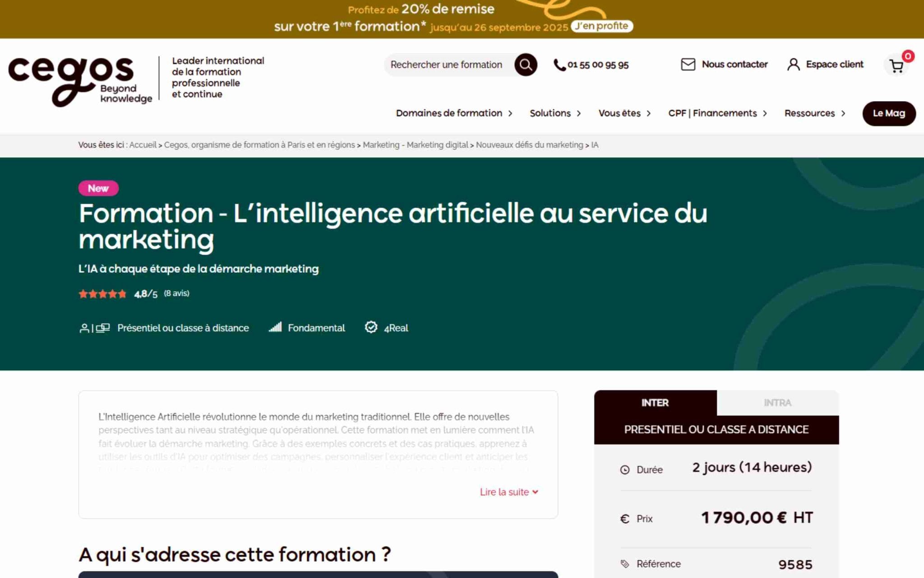Click the envelope icon for Nous contacter
Image resolution: width=924 pixels, height=578 pixels.
(x=688, y=65)
